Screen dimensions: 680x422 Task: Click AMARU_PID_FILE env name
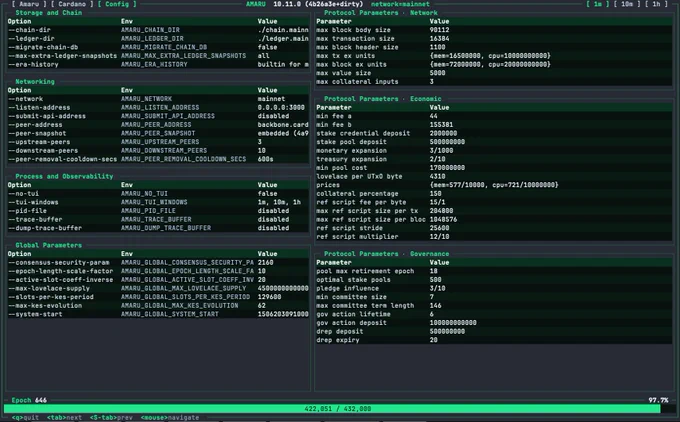146,211
